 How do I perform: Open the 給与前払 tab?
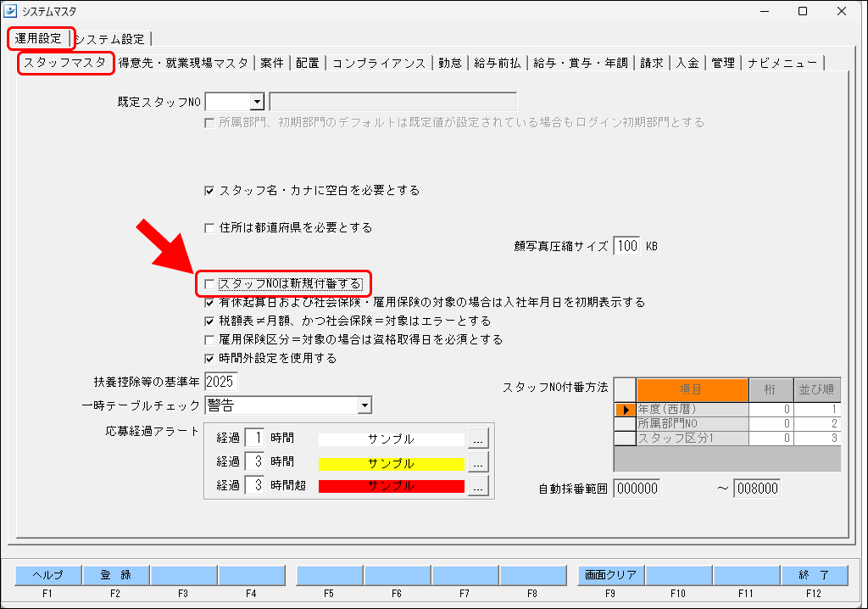(x=497, y=63)
